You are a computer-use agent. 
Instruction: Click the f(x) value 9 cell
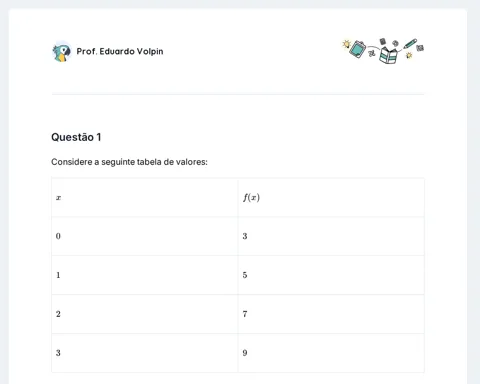click(331, 353)
